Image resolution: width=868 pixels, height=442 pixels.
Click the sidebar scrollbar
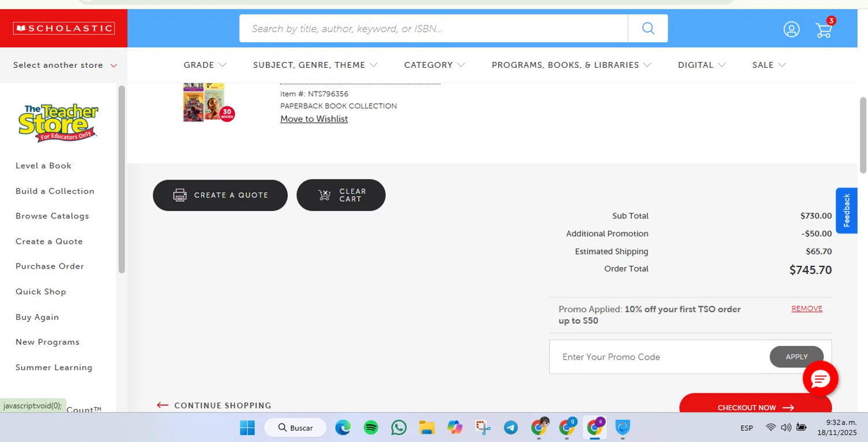pos(122,179)
